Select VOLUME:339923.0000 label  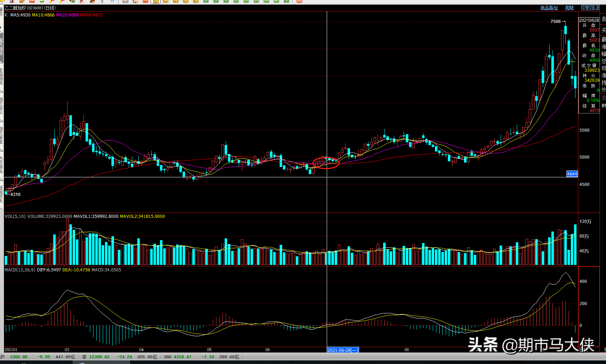pos(50,216)
